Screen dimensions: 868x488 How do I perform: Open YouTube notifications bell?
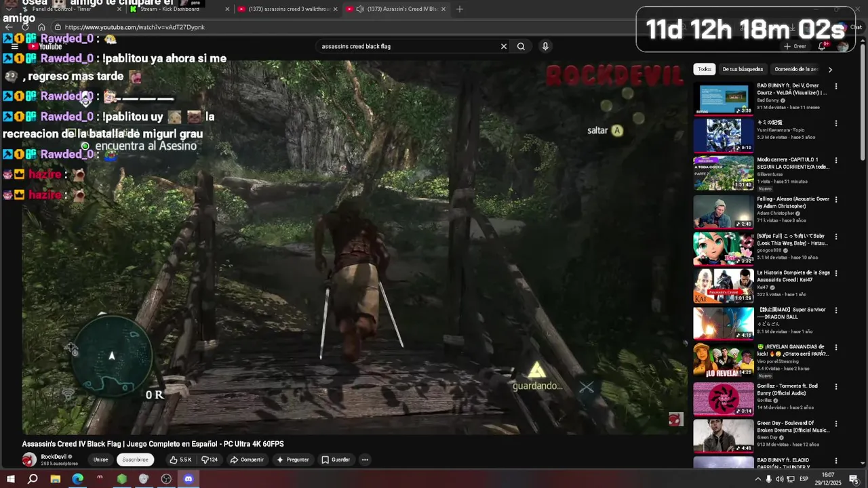coord(822,46)
